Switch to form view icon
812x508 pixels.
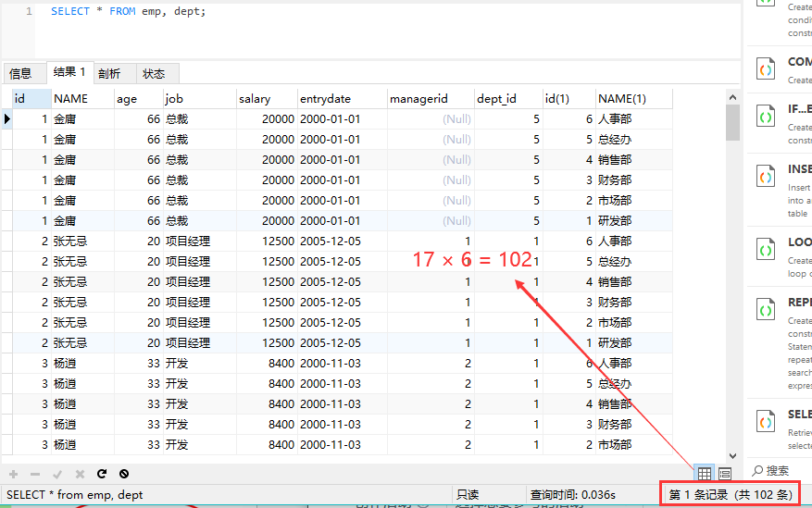(725, 473)
